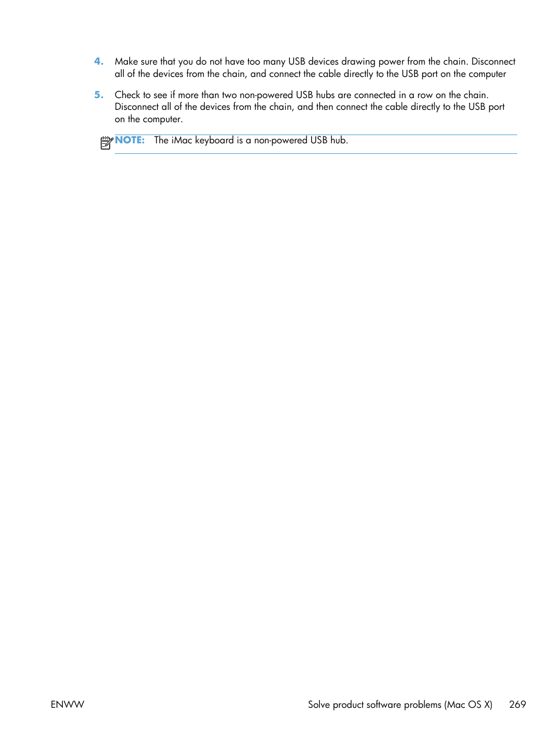Click the text 'on the computer.' in step 5

149,119
